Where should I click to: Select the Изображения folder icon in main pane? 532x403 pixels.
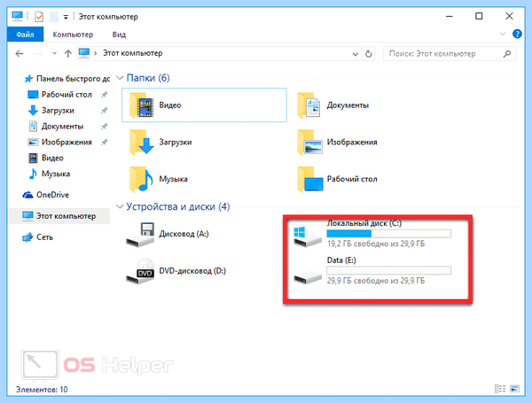coord(309,143)
